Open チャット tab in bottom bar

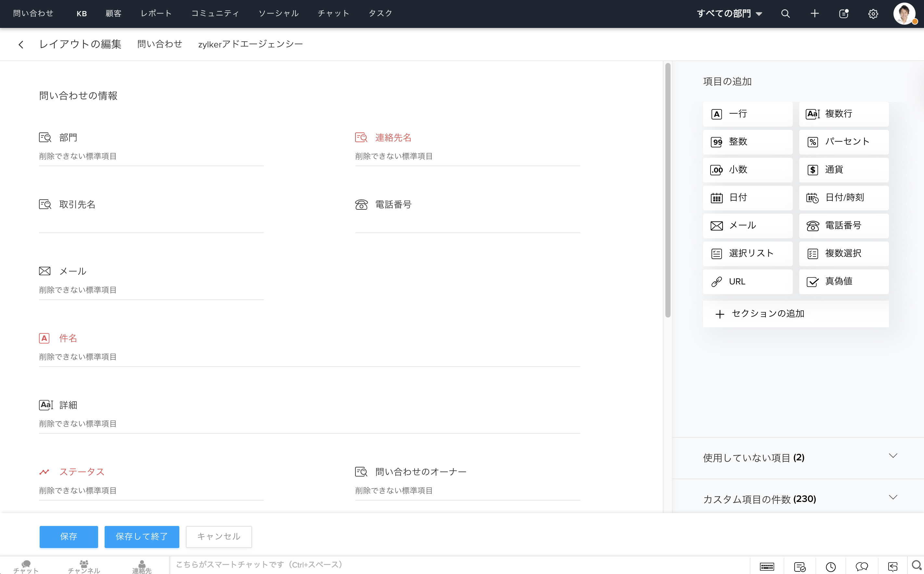point(26,567)
